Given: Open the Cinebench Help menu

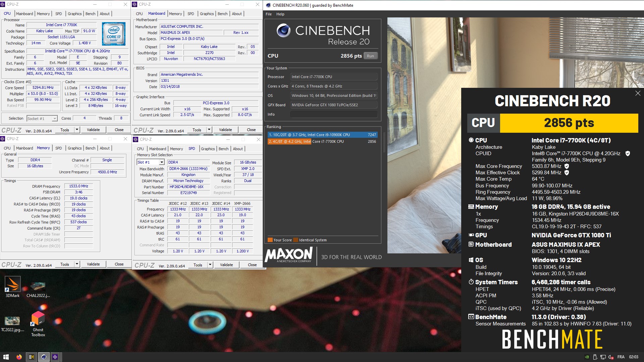Looking at the screenshot, I should (280, 14).
